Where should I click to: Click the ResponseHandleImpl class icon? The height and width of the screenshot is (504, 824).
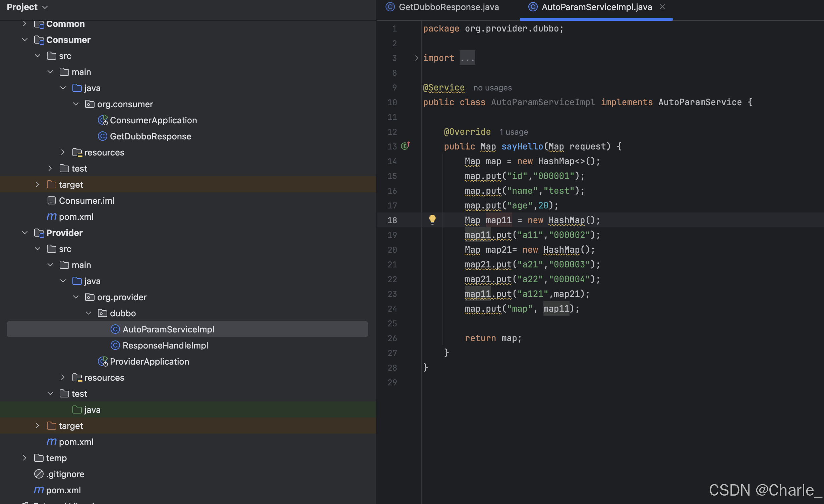(x=115, y=345)
